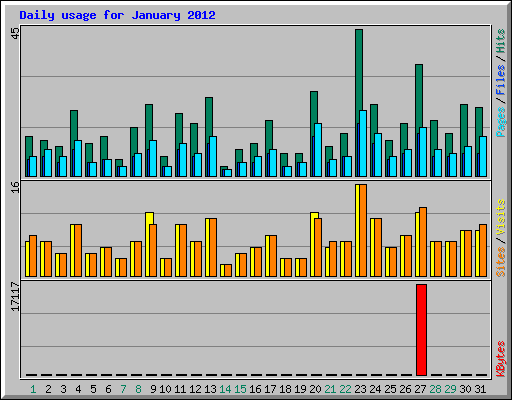The image size is (512, 400).
Task: Click the orange Visits bar for day 23
Action: [363, 230]
